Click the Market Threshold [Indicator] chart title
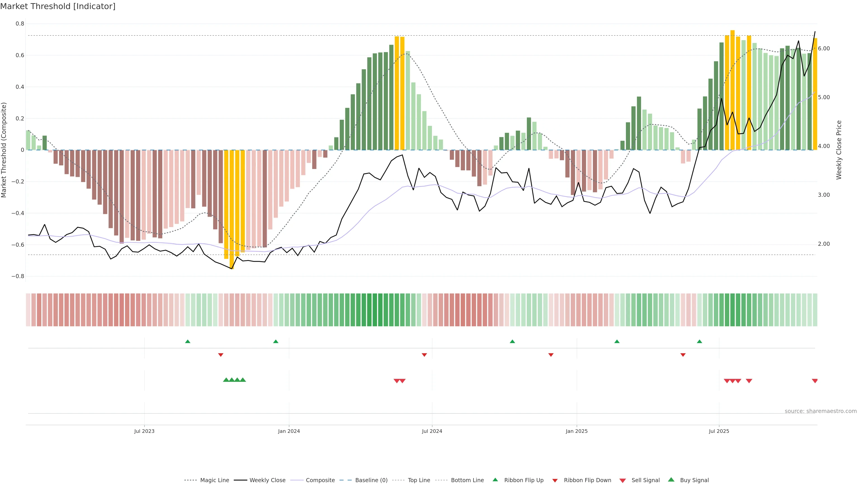This screenshot has height=488, width=868. tap(58, 6)
